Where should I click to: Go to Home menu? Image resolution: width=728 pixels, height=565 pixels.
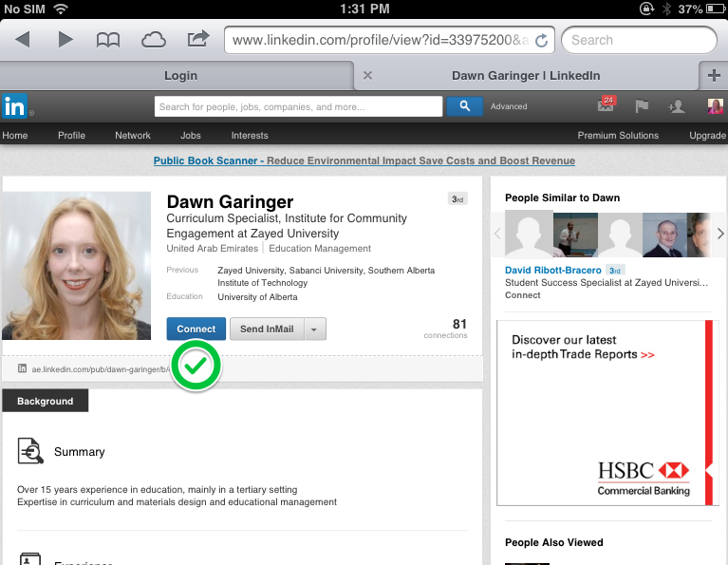[15, 135]
